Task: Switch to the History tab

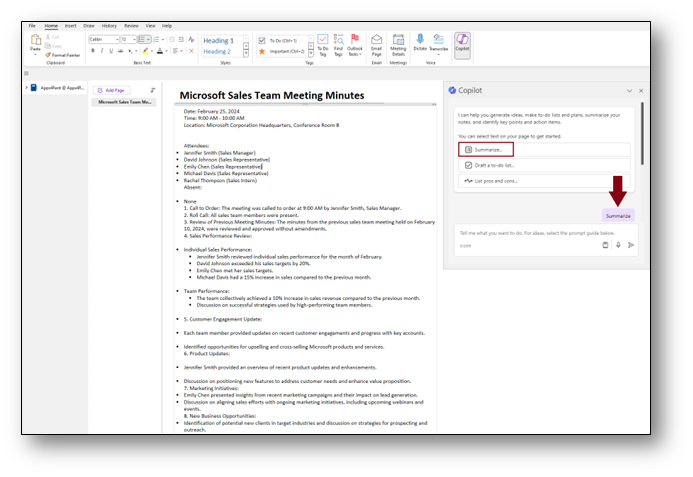Action: point(109,26)
